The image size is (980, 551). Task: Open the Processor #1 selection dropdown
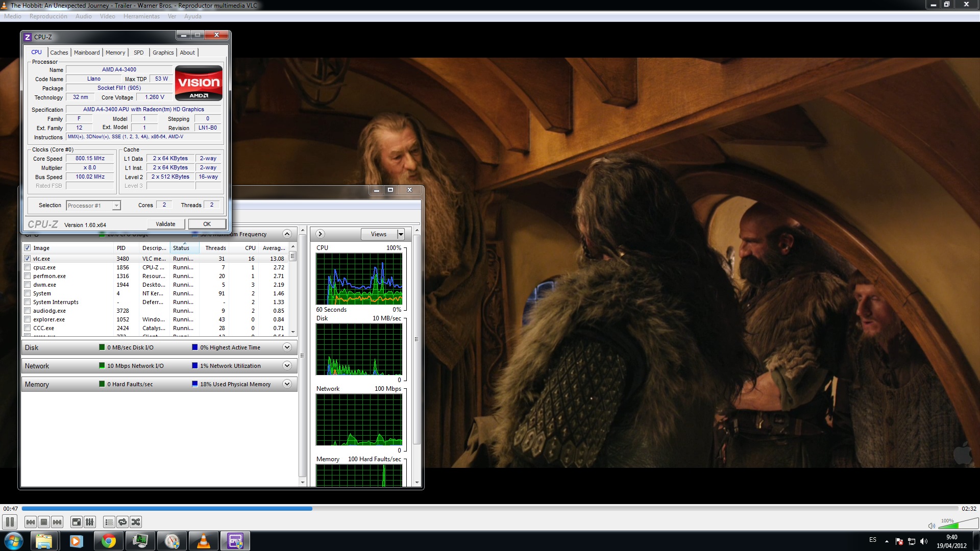coord(116,206)
